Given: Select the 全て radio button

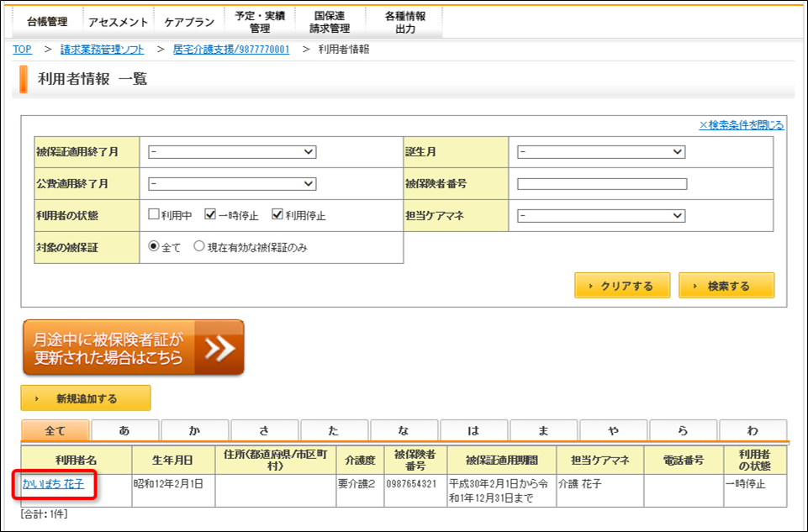Looking at the screenshot, I should point(154,246).
